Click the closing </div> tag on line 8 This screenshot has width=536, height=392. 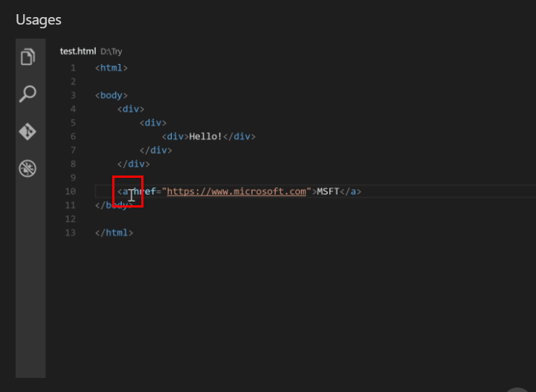[x=134, y=164]
